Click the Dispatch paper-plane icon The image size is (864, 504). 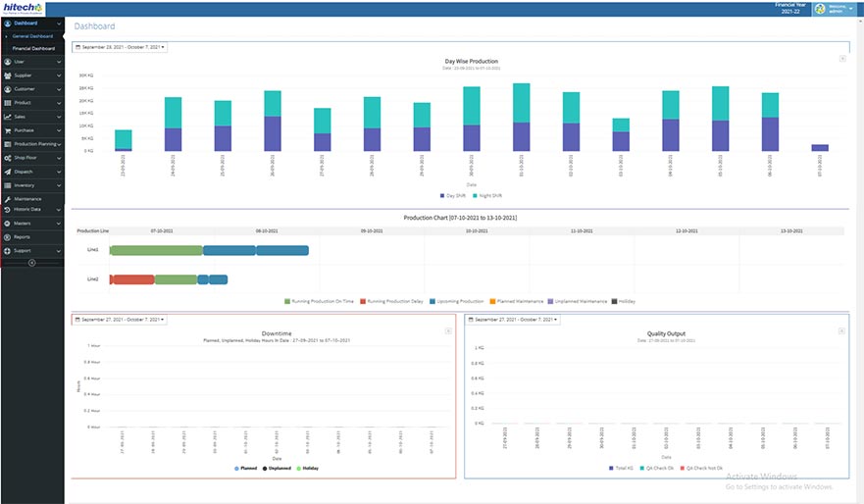point(8,172)
